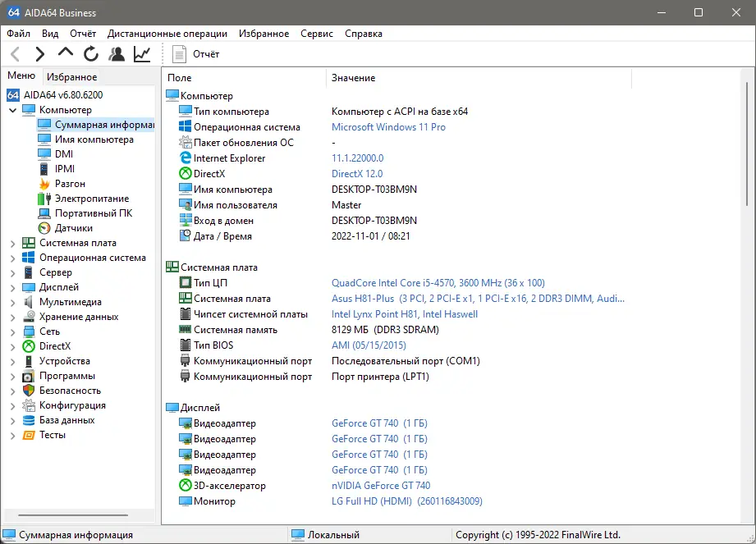
Task: Open Intel Lynx Point H81 chipset link
Action: point(405,314)
